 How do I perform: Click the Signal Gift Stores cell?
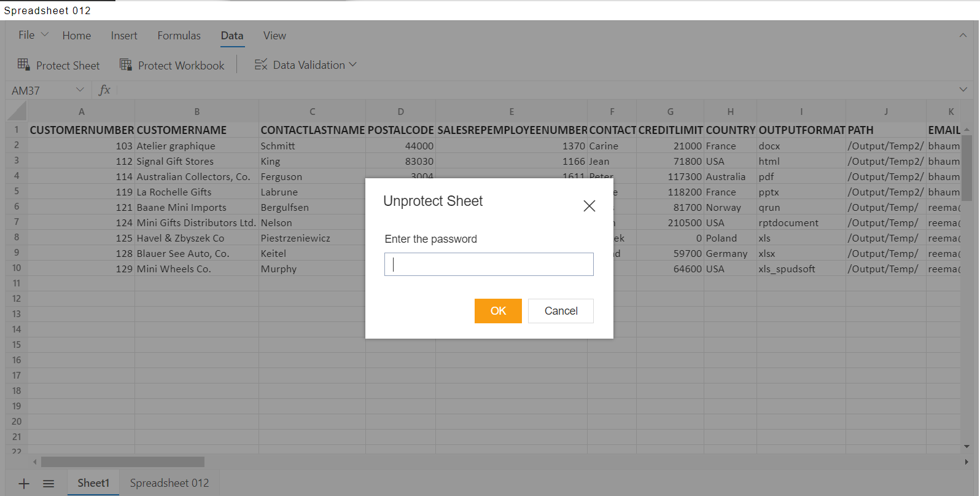pos(196,161)
